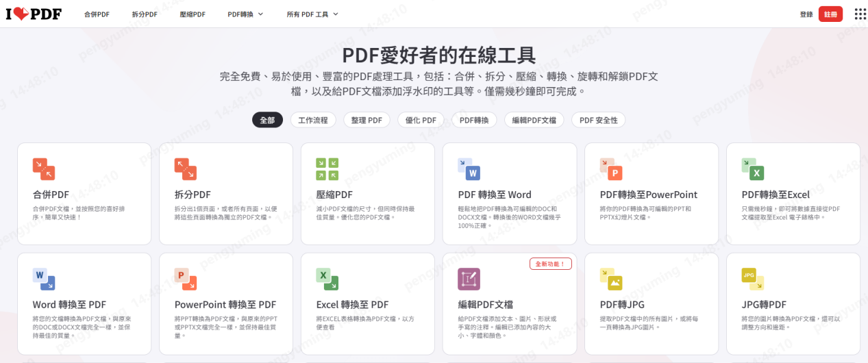Click the red 註冊 sign-up button
Image resolution: width=868 pixels, height=363 pixels.
[830, 14]
